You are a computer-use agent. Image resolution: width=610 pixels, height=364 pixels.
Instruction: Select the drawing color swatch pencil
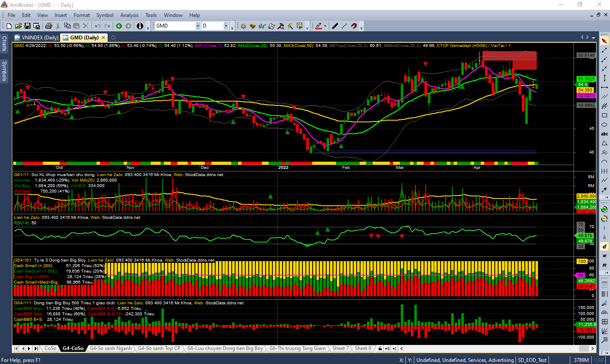coord(319,26)
